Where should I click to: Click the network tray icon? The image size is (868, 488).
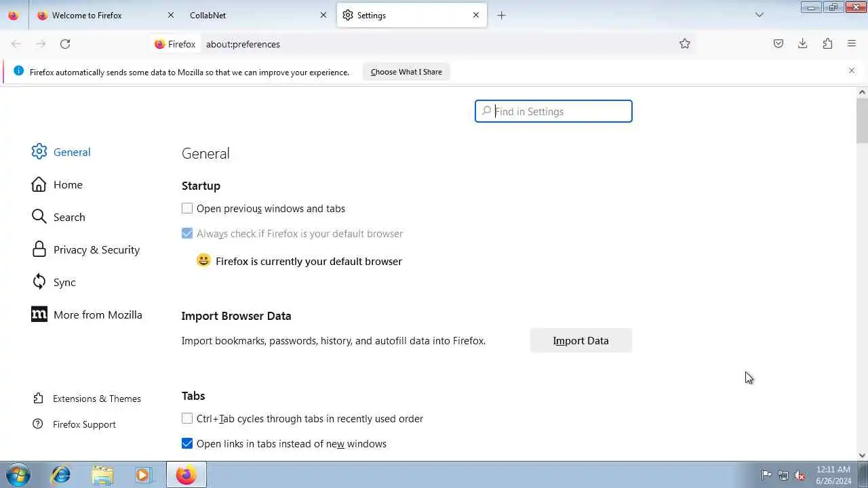tap(783, 475)
